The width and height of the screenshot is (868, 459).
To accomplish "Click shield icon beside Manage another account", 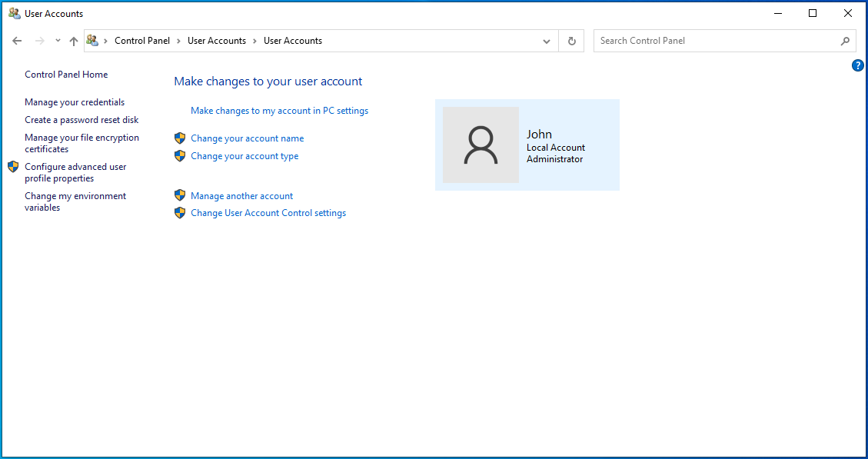I will coord(180,196).
